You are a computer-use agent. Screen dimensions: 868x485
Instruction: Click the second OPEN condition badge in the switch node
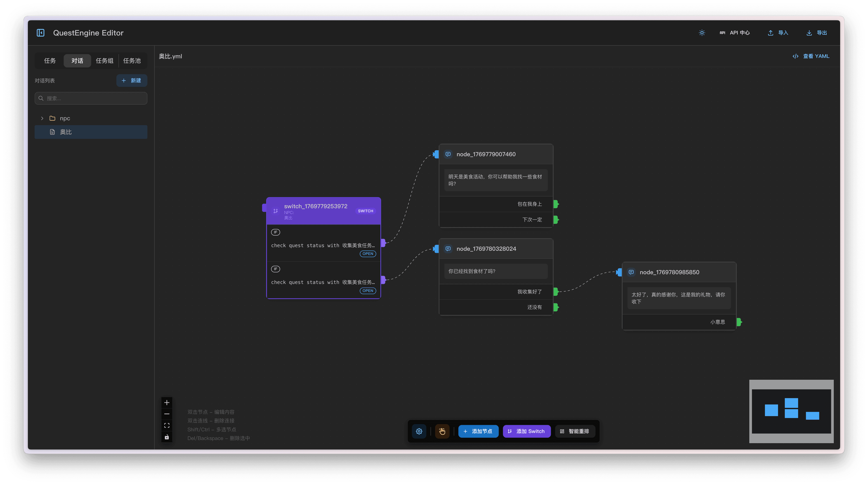pos(368,291)
